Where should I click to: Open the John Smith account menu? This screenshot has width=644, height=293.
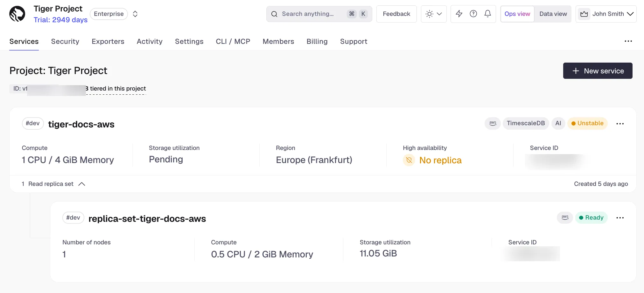606,14
